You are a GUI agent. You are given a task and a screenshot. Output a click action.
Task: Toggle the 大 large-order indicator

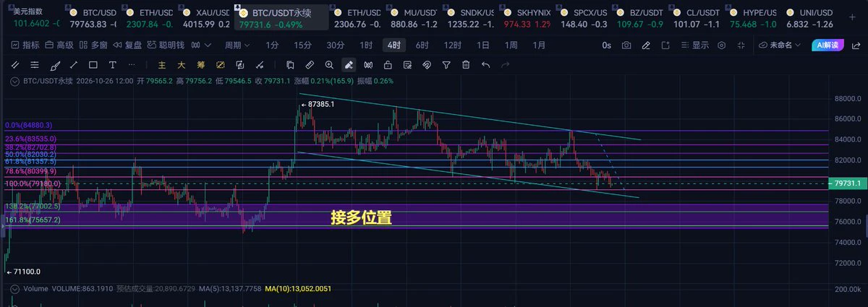(182, 64)
